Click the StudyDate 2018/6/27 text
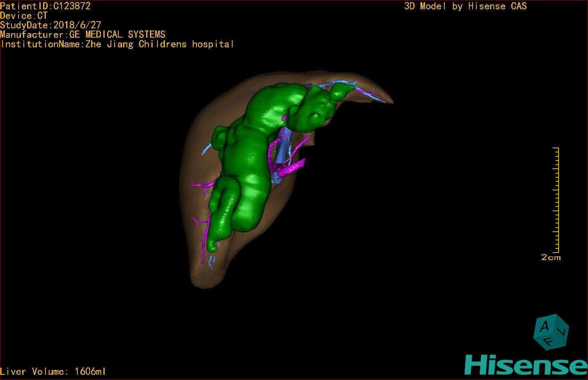 [x=51, y=25]
